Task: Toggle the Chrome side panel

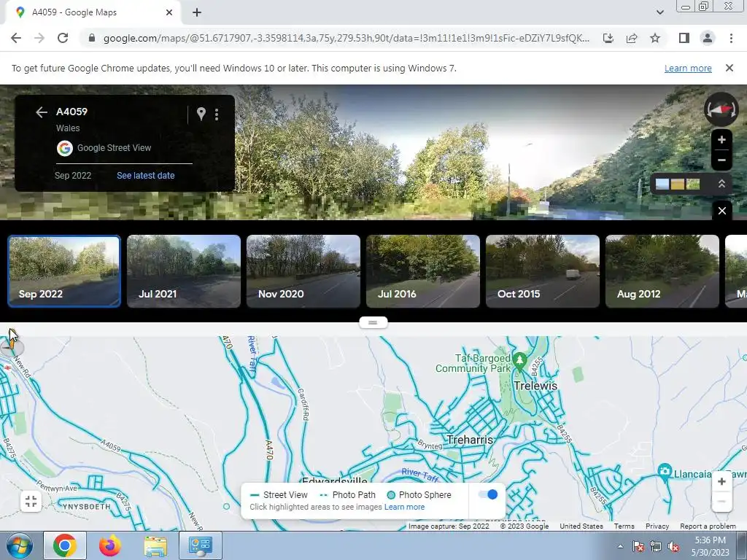Action: [684, 38]
